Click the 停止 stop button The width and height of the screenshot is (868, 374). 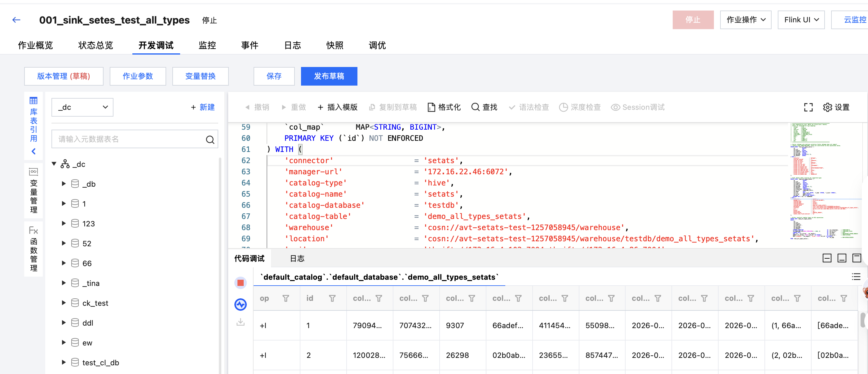693,20
